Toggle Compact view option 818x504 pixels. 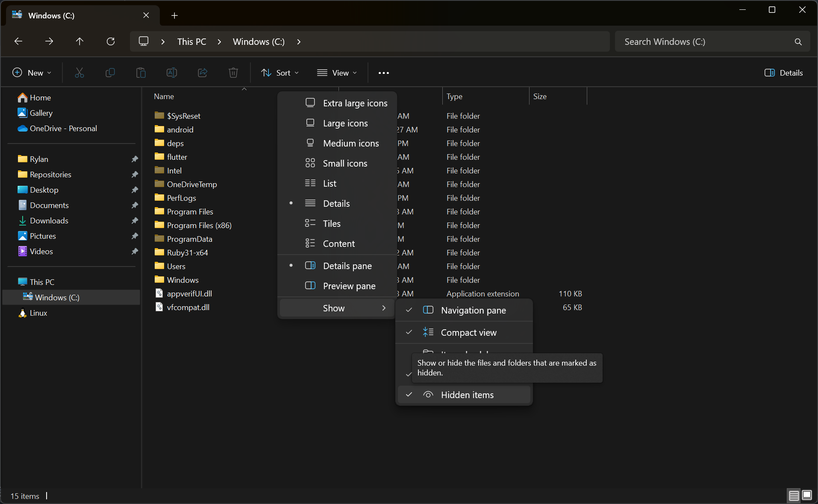point(464,333)
